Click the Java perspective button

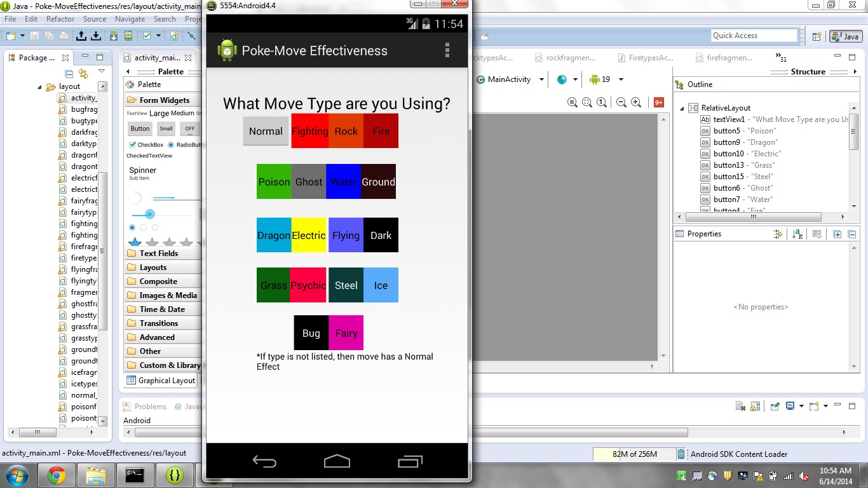click(x=844, y=37)
